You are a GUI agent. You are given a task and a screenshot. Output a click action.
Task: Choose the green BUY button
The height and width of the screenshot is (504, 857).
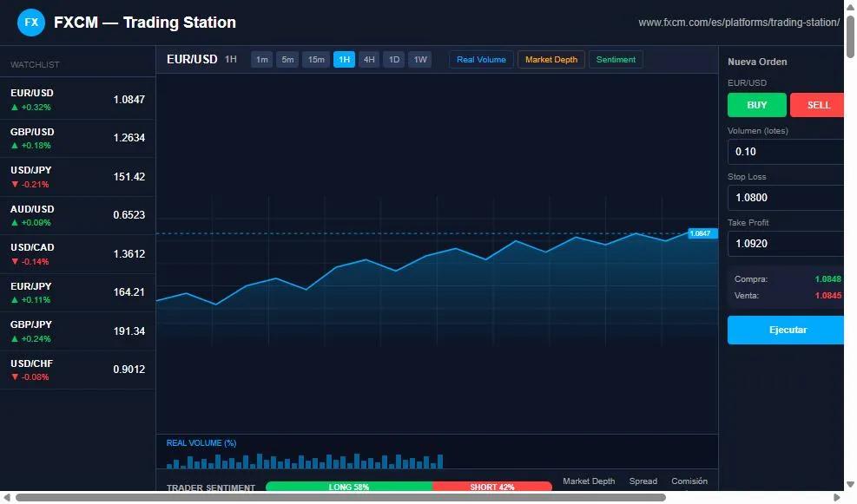pyautogui.click(x=757, y=105)
